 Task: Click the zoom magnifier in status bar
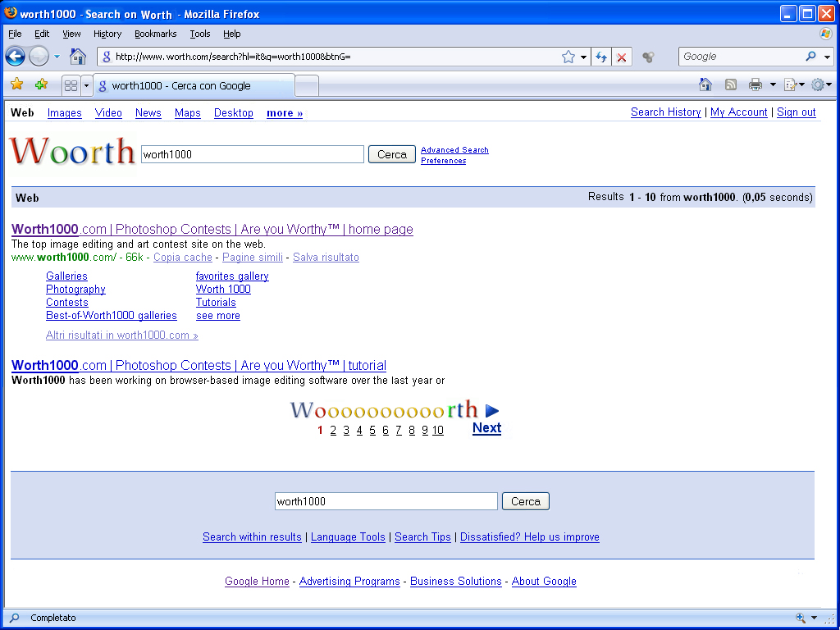coord(801,618)
